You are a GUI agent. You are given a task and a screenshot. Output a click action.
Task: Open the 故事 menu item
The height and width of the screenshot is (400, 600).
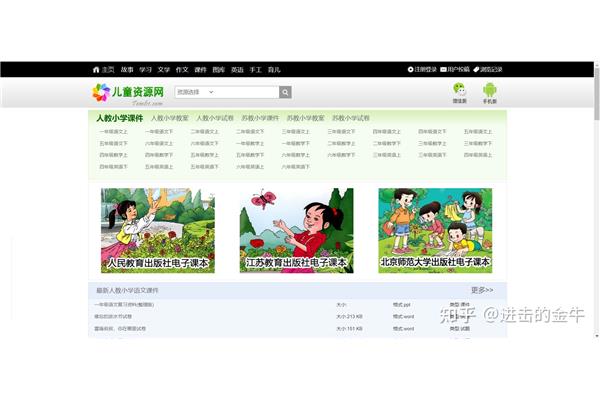pos(127,70)
